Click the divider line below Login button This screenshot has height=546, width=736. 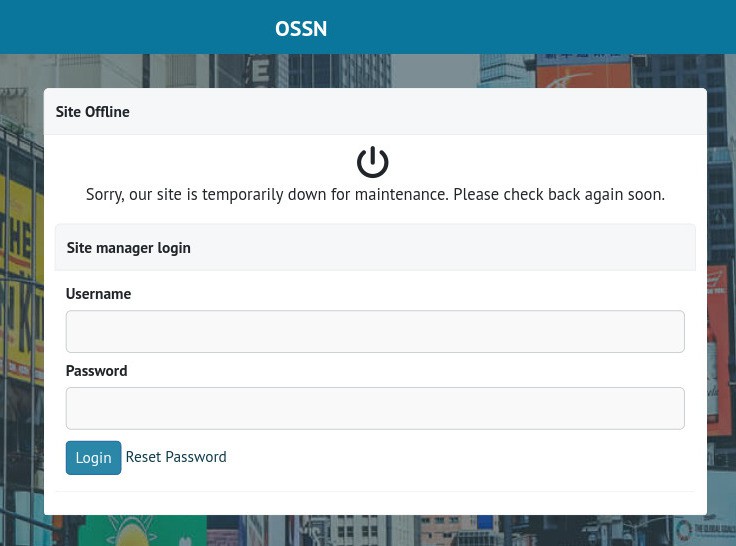(374, 491)
